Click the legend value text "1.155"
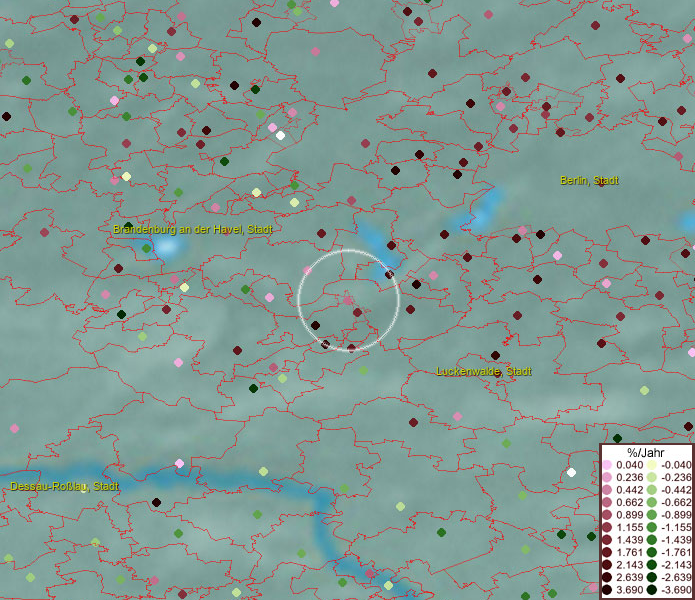This screenshot has height=600, width=695. [x=629, y=527]
